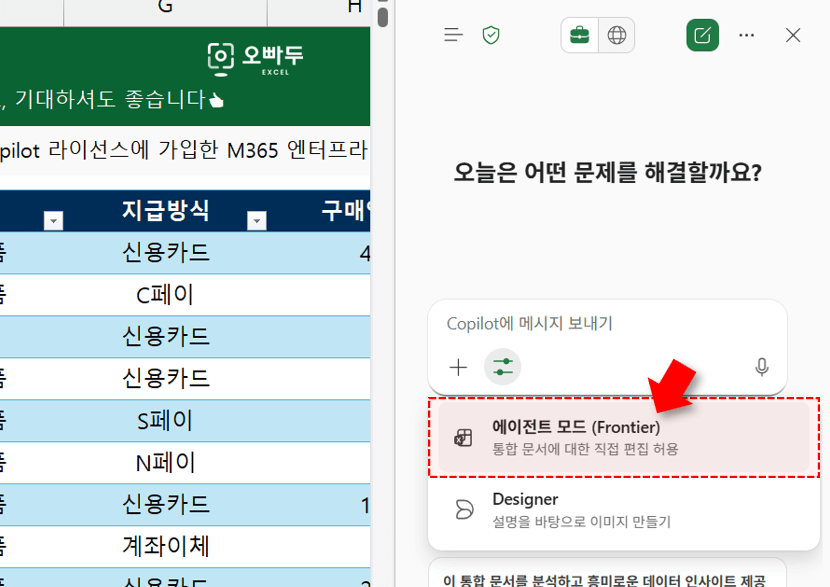This screenshot has height=587, width=830.
Task: Activate microphone voice input
Action: point(762,367)
